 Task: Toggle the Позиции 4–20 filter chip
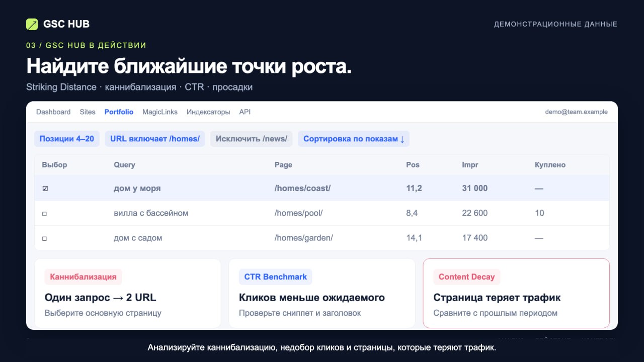[x=67, y=139]
